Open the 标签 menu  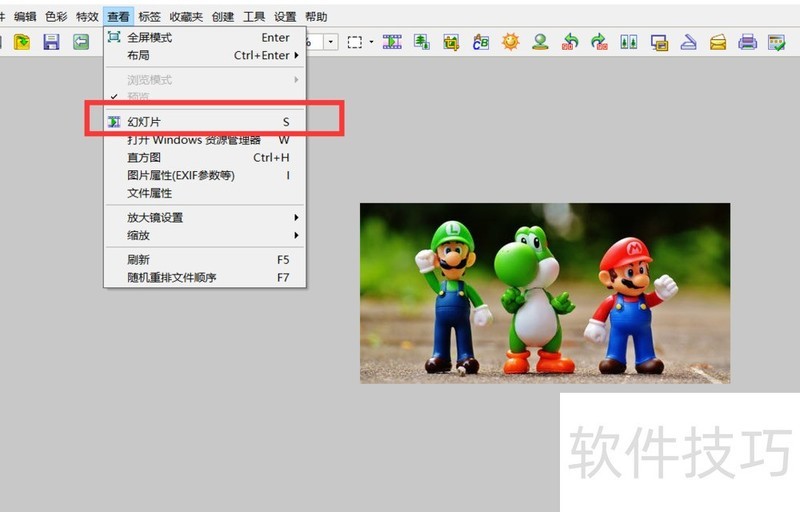149,17
